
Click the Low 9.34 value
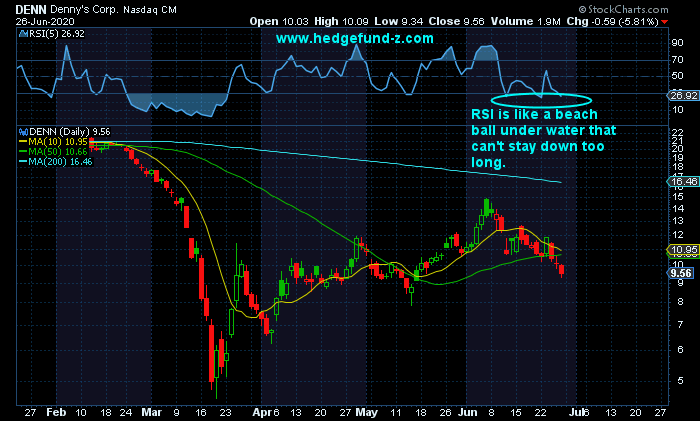(x=399, y=21)
